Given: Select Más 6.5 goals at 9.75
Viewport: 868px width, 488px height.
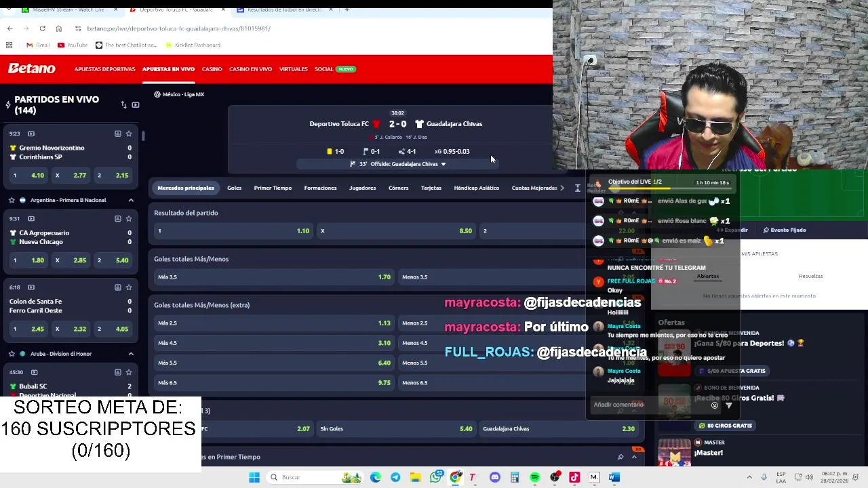Looking at the screenshot, I should (274, 383).
